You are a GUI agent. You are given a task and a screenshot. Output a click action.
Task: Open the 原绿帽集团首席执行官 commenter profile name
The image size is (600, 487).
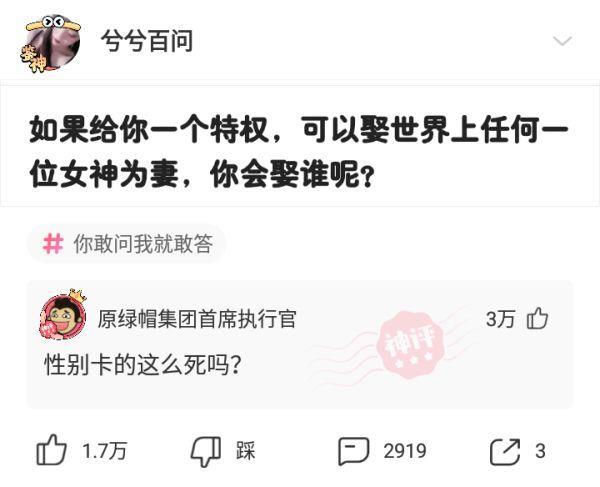click(x=197, y=318)
